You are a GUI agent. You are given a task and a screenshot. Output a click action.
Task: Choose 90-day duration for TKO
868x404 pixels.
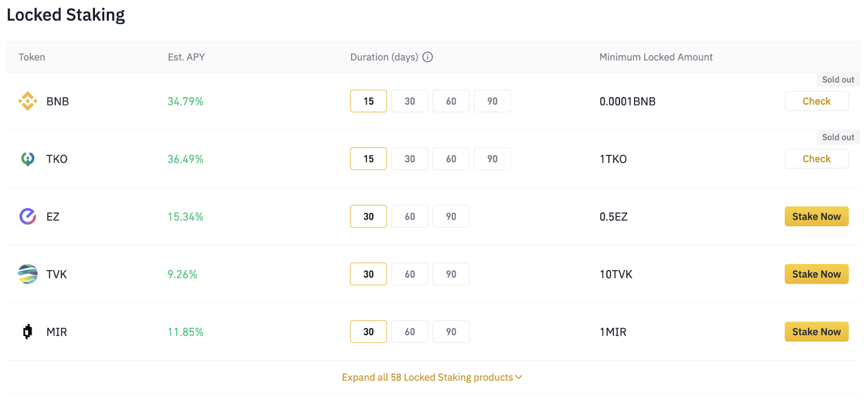(x=492, y=159)
